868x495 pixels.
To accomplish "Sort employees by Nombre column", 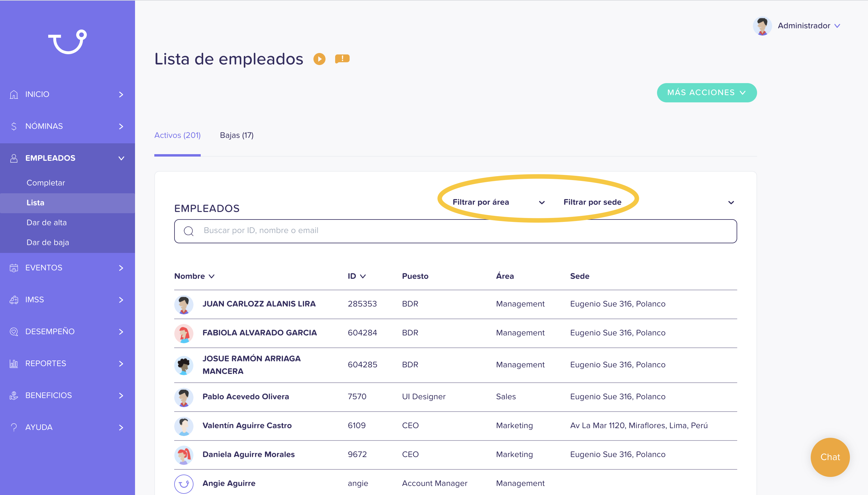I will pyautogui.click(x=194, y=276).
